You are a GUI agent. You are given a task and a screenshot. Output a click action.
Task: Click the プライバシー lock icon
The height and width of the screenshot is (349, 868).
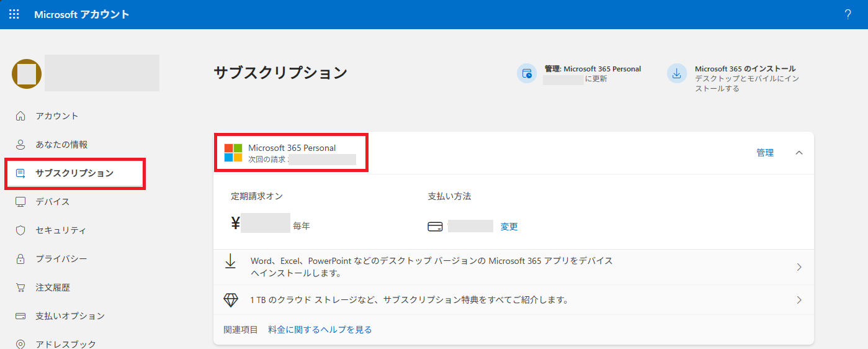(x=20, y=259)
